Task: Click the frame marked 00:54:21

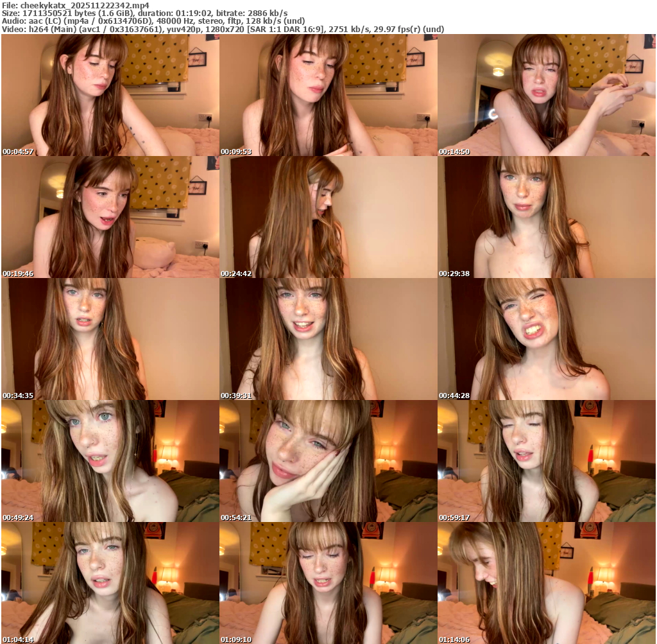Action: tap(328, 461)
